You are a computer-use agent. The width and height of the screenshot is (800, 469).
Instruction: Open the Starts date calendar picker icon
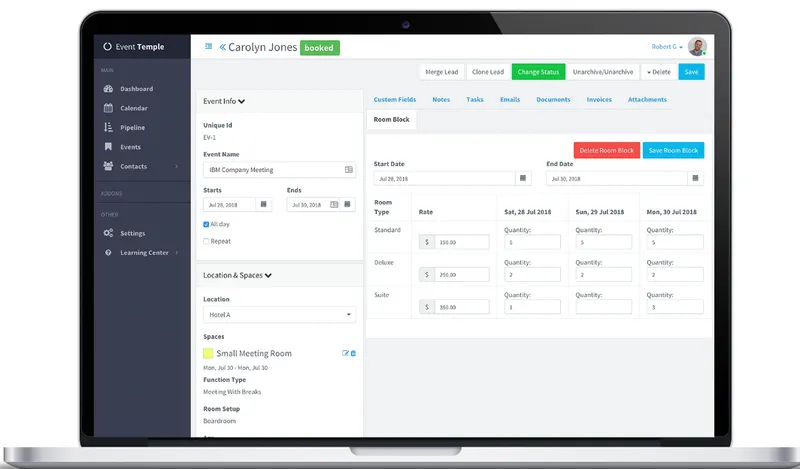(264, 204)
